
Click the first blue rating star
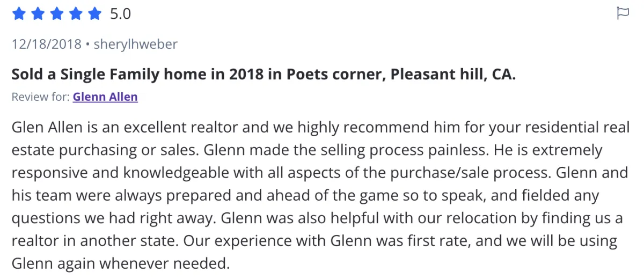(19, 14)
